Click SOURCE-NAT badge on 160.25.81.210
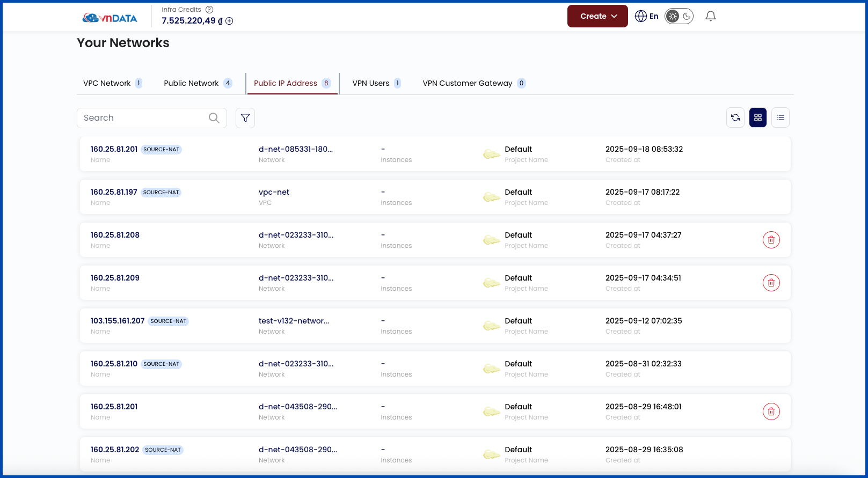Image resolution: width=868 pixels, height=478 pixels. tap(162, 364)
